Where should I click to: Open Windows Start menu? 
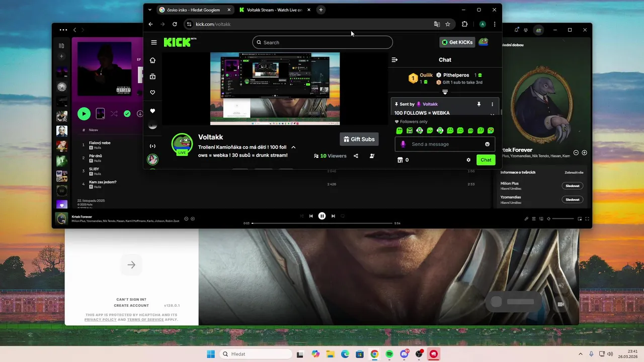click(211, 354)
